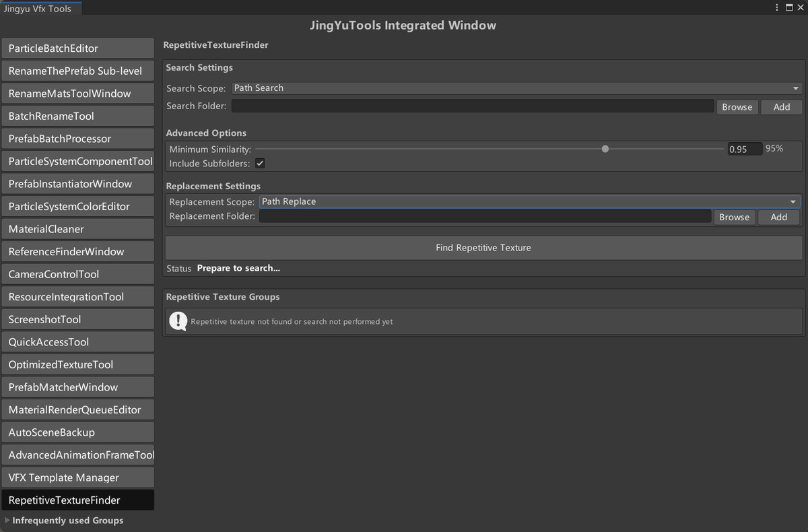Click the Search Folder path field
Screen dimensions: 808x532
click(473, 106)
